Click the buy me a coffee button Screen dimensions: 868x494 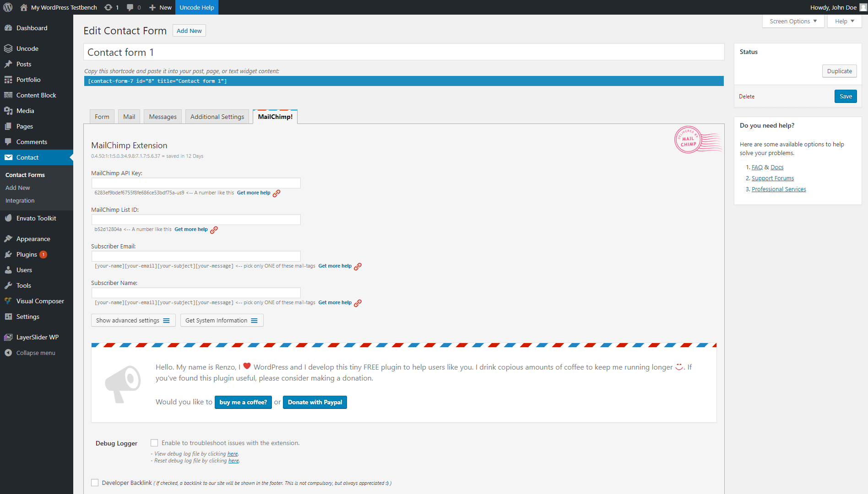click(243, 402)
